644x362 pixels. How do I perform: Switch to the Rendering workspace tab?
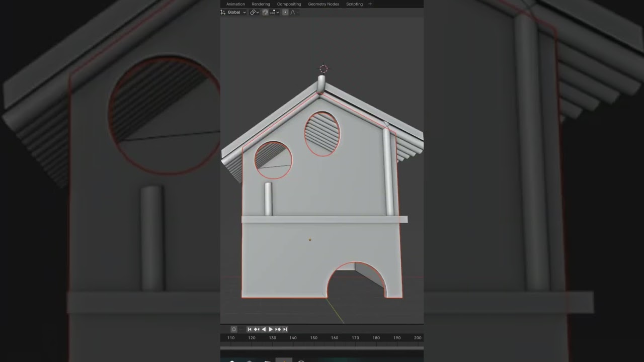(x=261, y=4)
